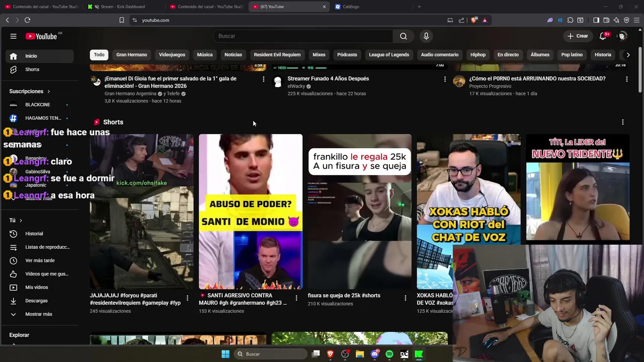This screenshot has width=644, height=362.
Task: Open Task View in the taskbar
Action: tap(315, 354)
